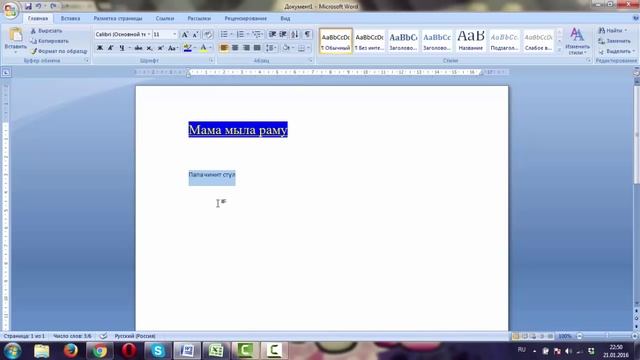The width and height of the screenshot is (640, 360).
Task: Switch to the Рассылки tab
Action: [199, 18]
